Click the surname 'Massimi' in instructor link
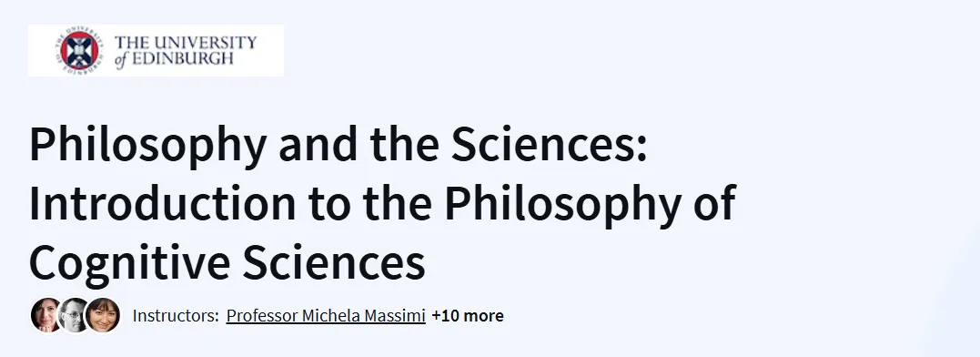 394,316
